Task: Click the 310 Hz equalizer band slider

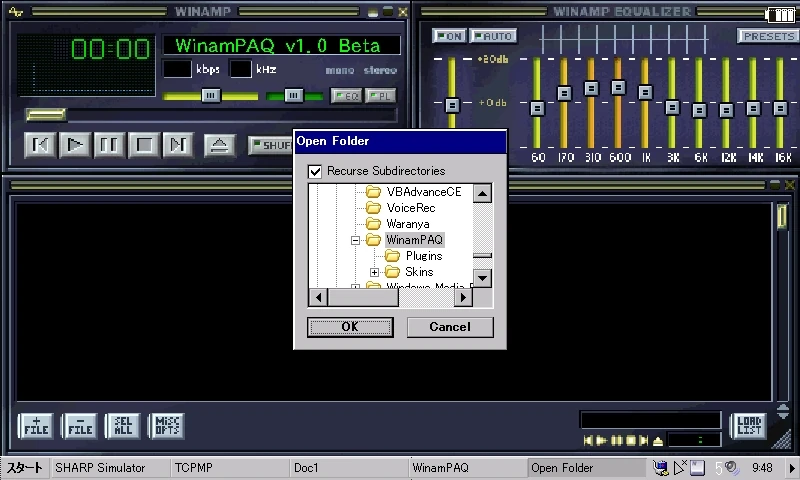Action: point(591,88)
